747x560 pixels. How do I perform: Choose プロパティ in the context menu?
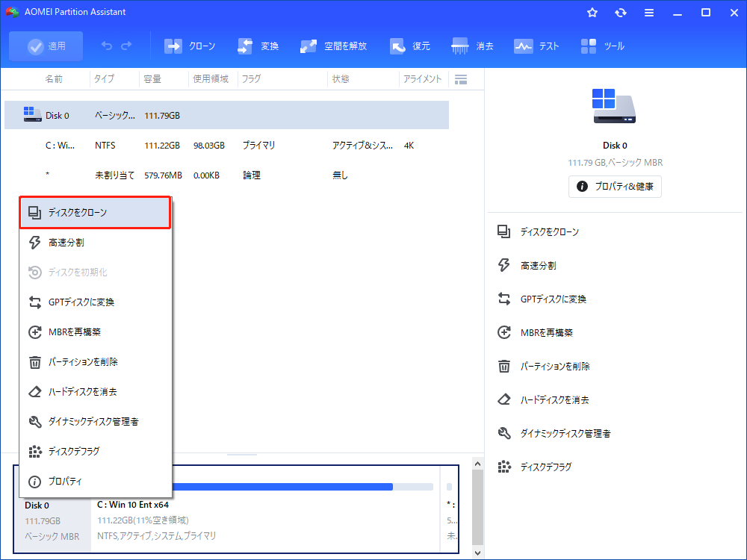pos(96,482)
